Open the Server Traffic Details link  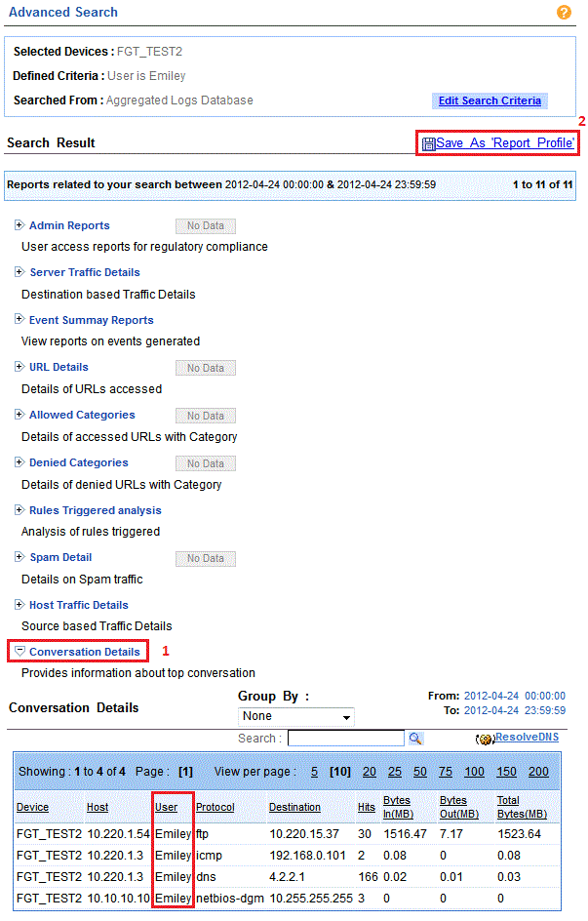point(85,272)
